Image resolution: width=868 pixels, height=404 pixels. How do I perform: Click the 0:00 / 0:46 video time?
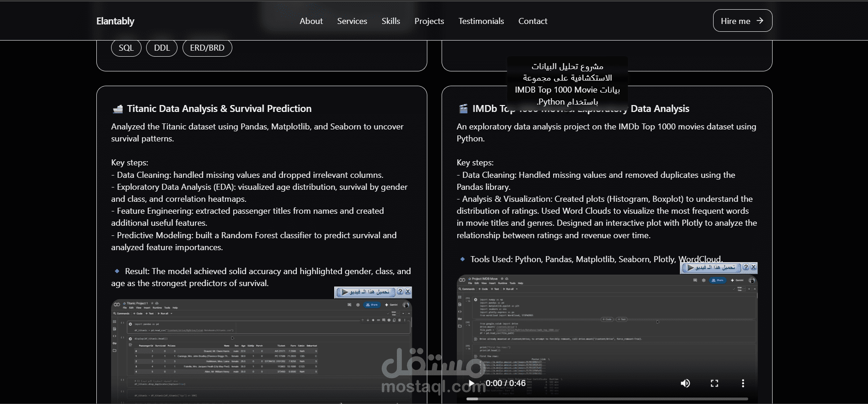pyautogui.click(x=506, y=383)
